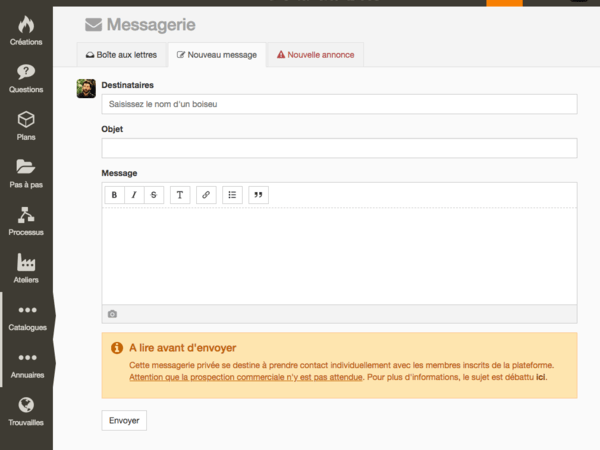Open Créations from the sidebar
Image resolution: width=600 pixels, height=450 pixels.
[26, 30]
